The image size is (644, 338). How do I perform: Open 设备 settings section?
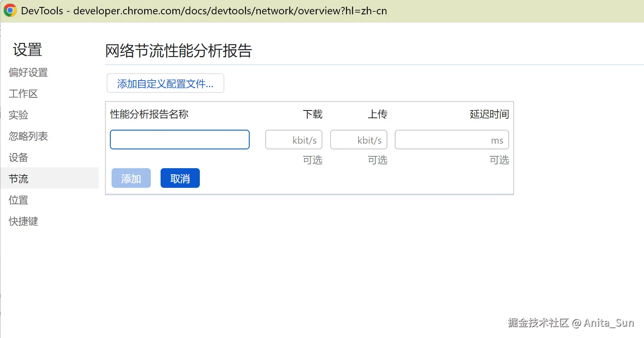(x=18, y=158)
